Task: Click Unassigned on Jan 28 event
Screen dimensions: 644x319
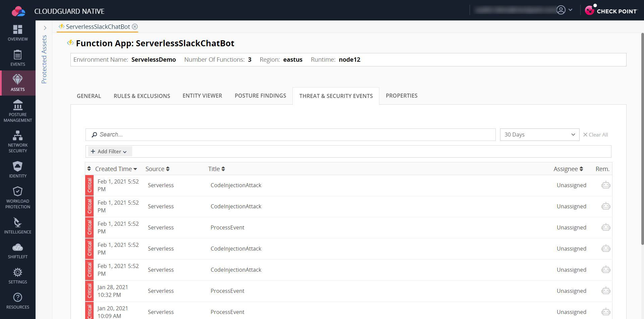Action: point(572,291)
